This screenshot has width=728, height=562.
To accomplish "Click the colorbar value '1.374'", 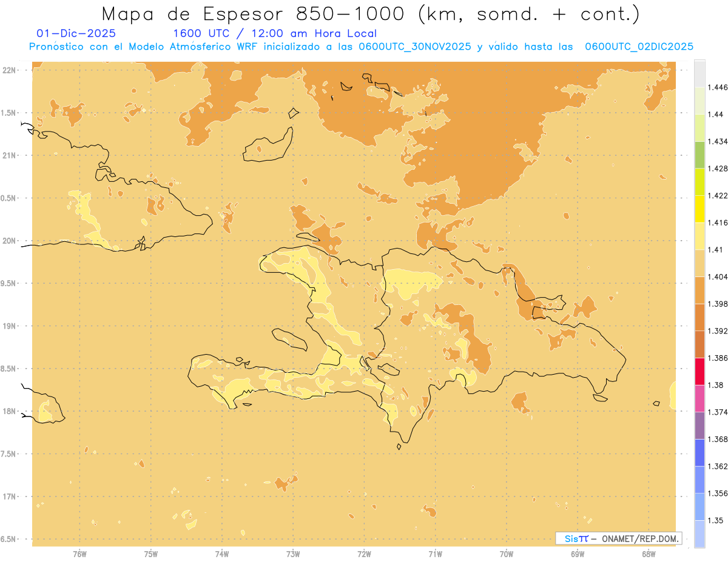I will (x=718, y=412).
